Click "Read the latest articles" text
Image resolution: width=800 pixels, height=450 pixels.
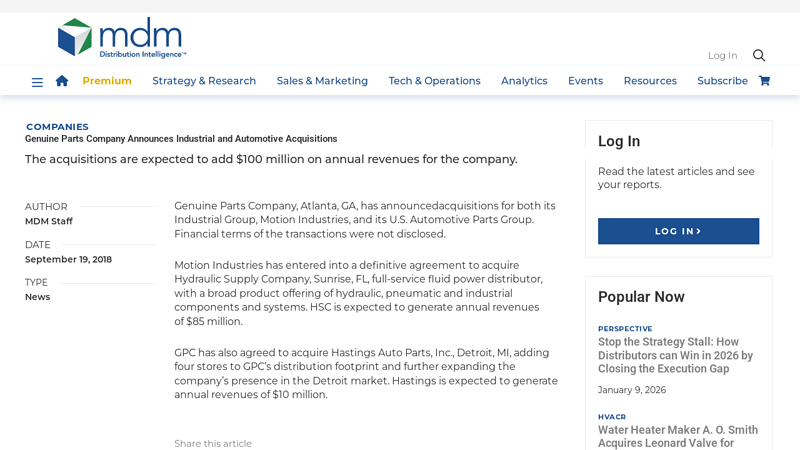pos(676,178)
